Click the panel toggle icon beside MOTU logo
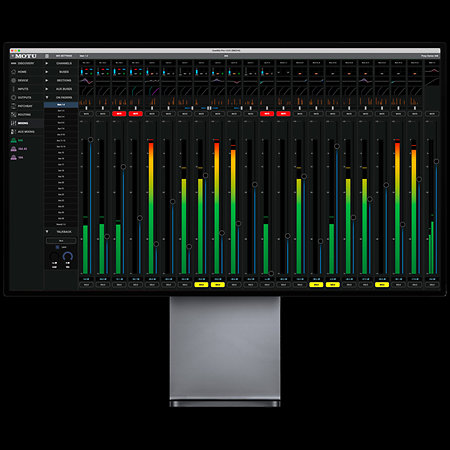Viewport: 450px width, 450px height. (47, 56)
